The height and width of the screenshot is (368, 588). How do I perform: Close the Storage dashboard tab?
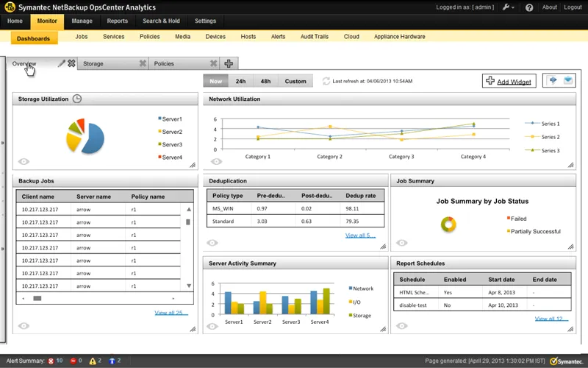click(x=143, y=63)
